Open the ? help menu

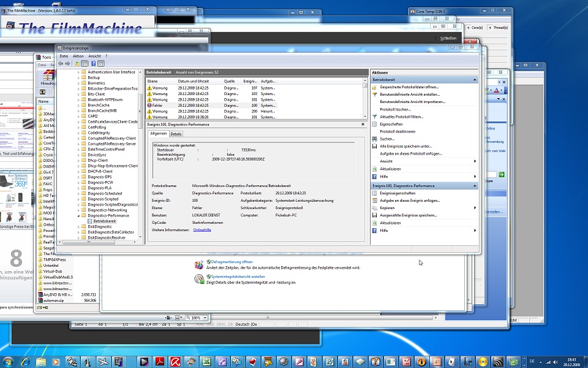106,56
